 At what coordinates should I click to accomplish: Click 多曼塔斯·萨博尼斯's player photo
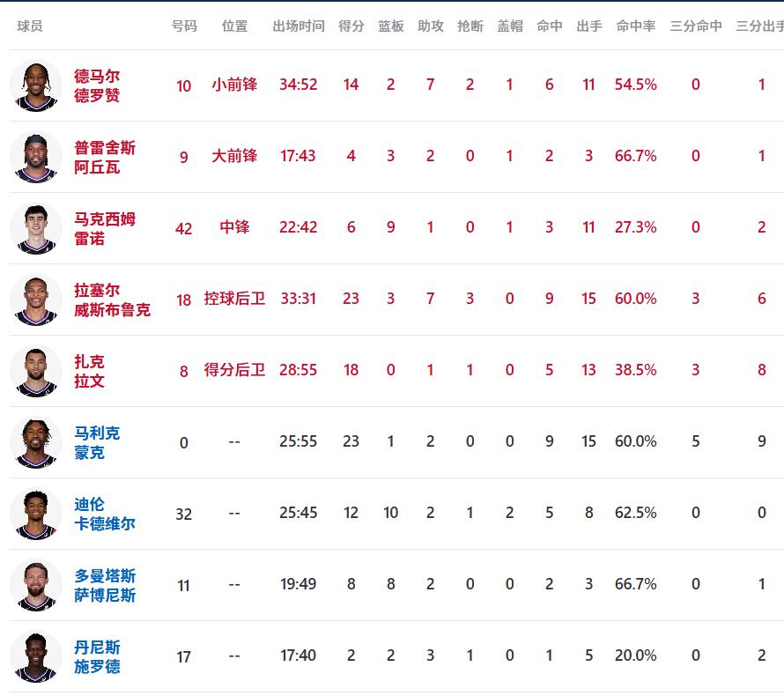tap(36, 585)
